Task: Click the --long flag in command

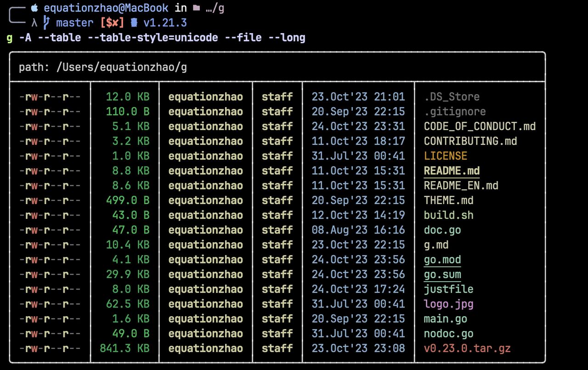Action: pos(287,38)
